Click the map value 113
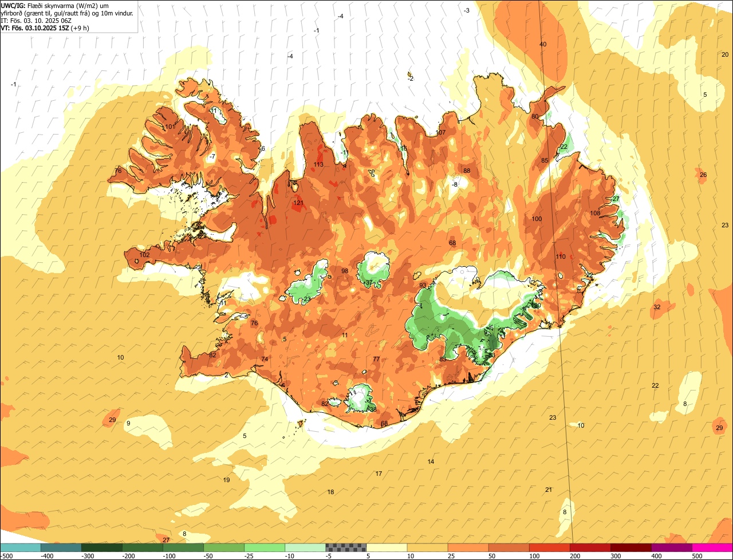 pos(318,165)
